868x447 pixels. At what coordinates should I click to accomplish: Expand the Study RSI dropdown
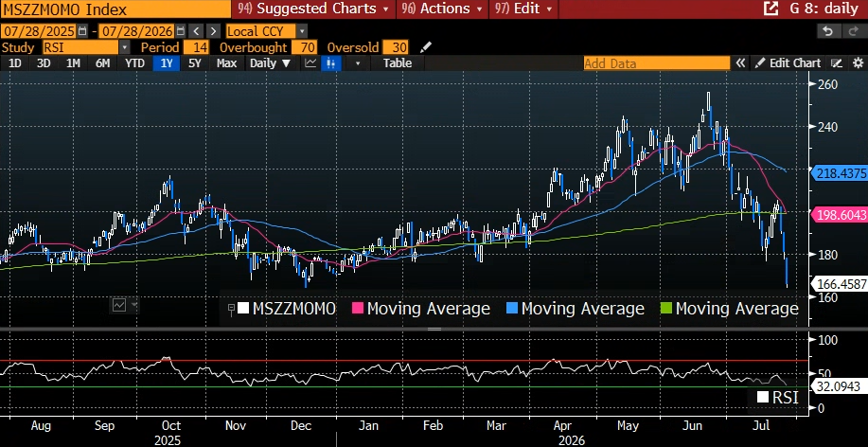click(125, 47)
